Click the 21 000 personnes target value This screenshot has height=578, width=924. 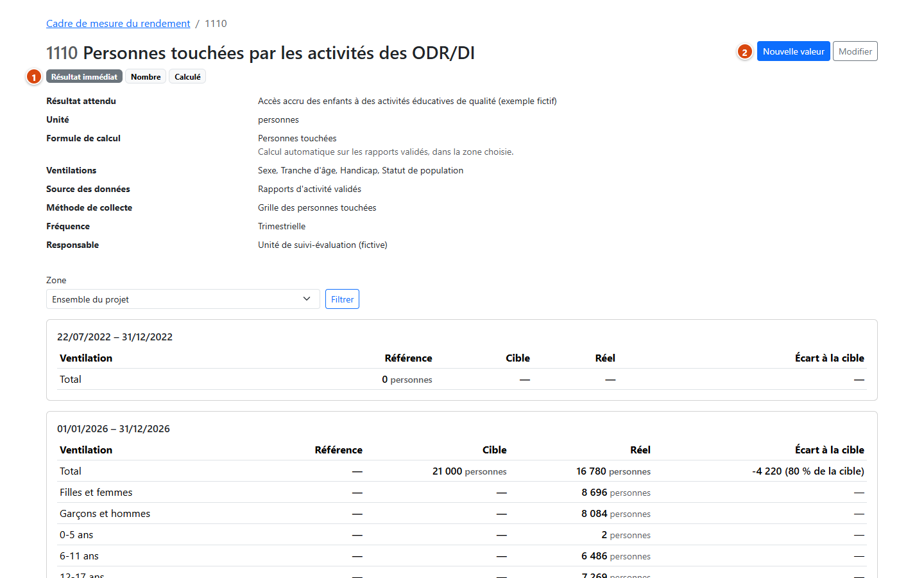(x=470, y=471)
